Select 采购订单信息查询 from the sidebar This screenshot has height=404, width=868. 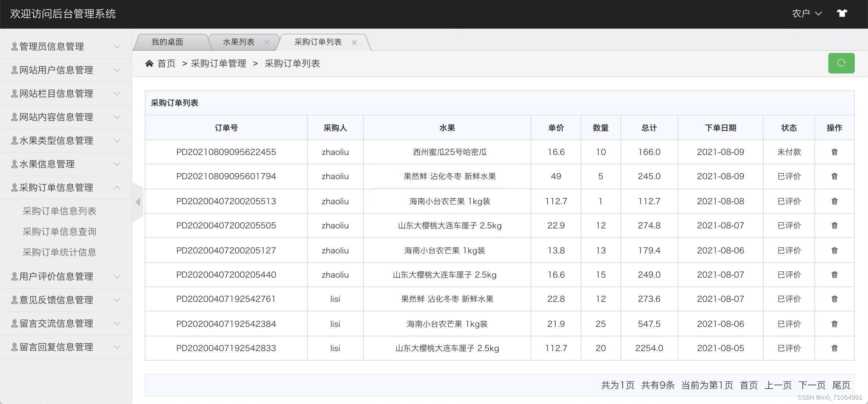tap(59, 231)
